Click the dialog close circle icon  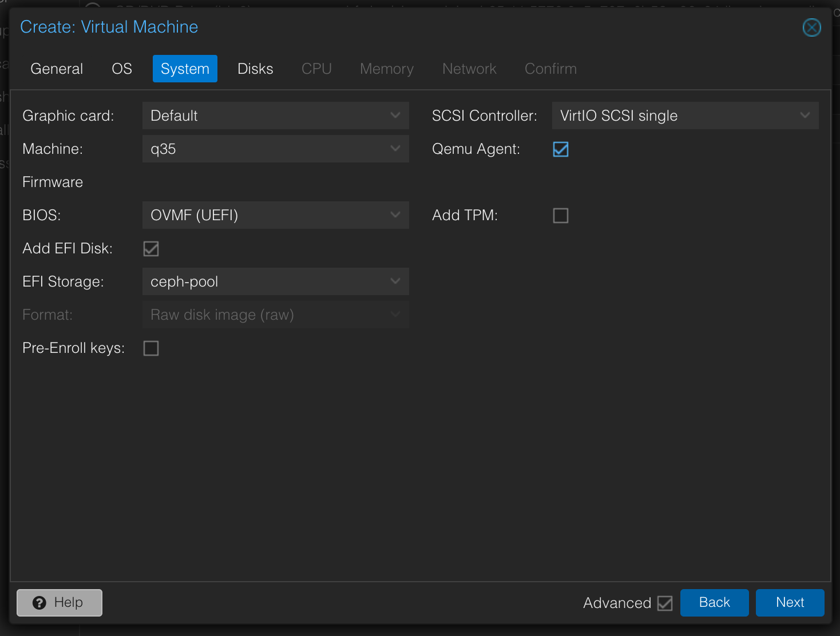tap(811, 27)
